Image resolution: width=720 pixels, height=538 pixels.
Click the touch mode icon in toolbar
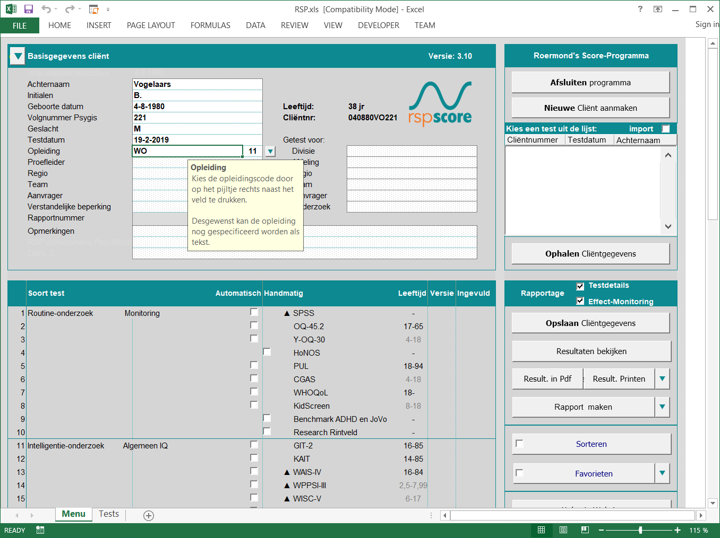(94, 9)
